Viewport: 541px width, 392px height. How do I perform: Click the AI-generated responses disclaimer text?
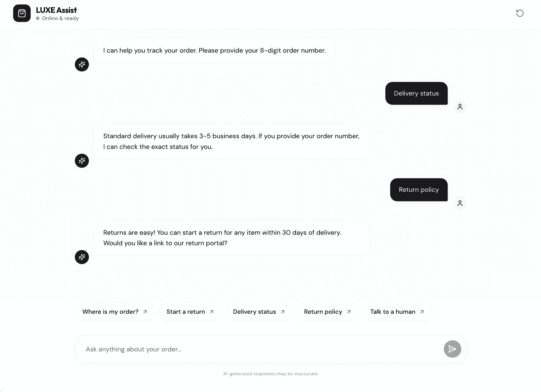point(271,374)
